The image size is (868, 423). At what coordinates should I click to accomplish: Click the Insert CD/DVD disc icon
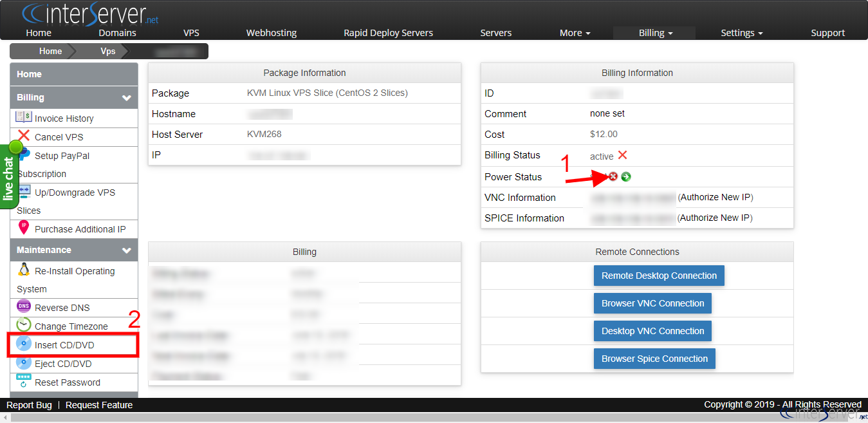(24, 344)
